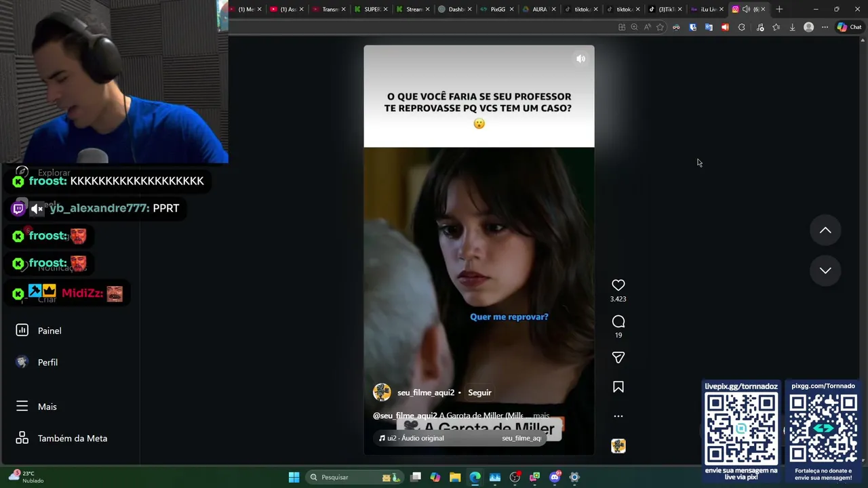Open a new browser tab

779,9
